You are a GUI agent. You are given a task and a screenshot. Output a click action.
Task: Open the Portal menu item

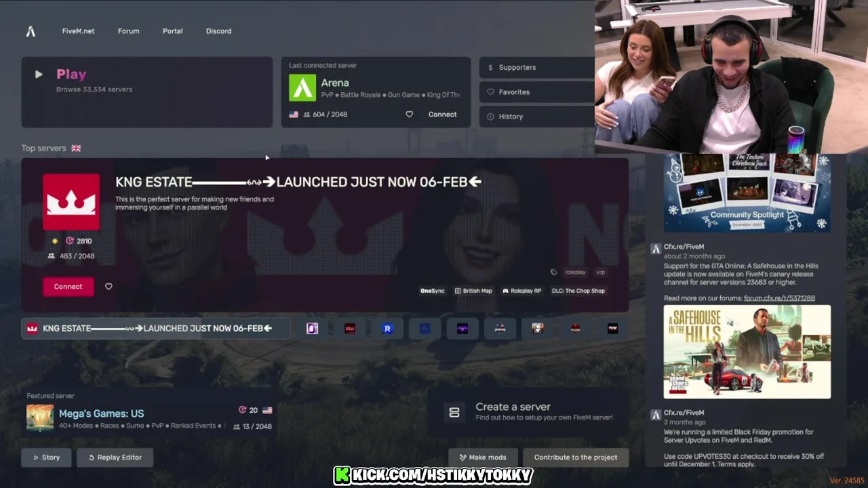(x=172, y=31)
